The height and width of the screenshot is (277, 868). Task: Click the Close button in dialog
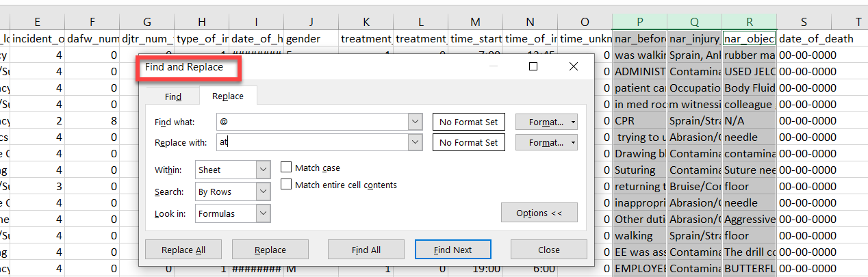coord(548,250)
